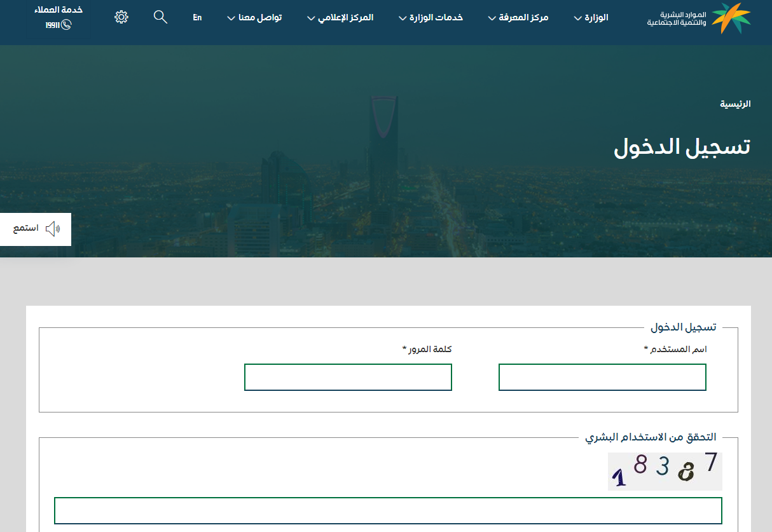Focus the كلمة المرور password field
The image size is (772, 532).
point(348,377)
